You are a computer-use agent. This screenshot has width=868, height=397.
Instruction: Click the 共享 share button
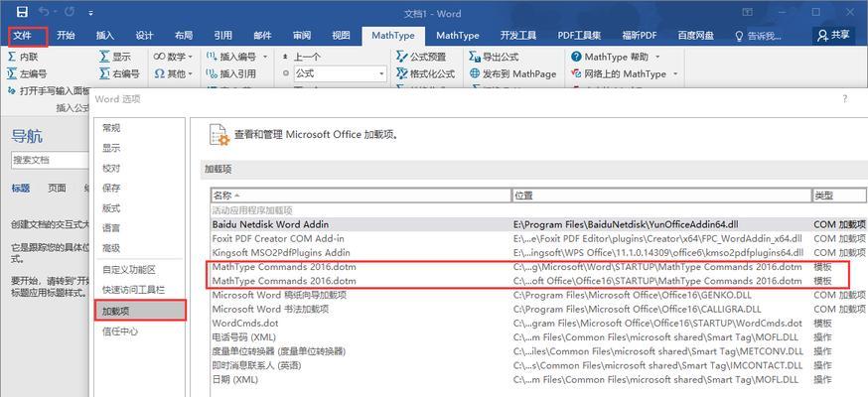pyautogui.click(x=833, y=36)
